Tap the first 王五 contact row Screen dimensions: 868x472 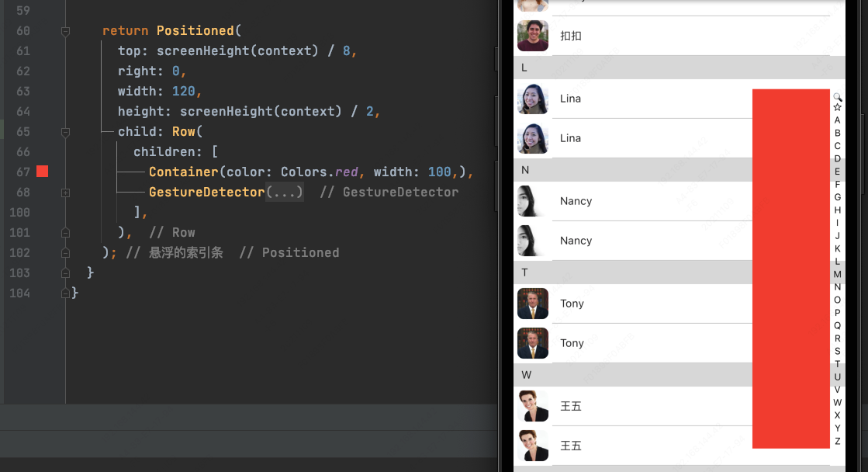[636, 406]
